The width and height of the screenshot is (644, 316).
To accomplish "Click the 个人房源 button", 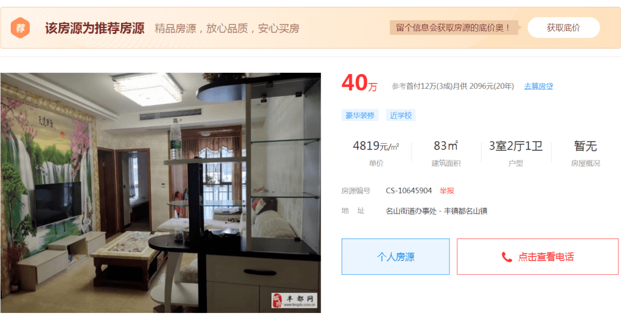I will (x=395, y=257).
